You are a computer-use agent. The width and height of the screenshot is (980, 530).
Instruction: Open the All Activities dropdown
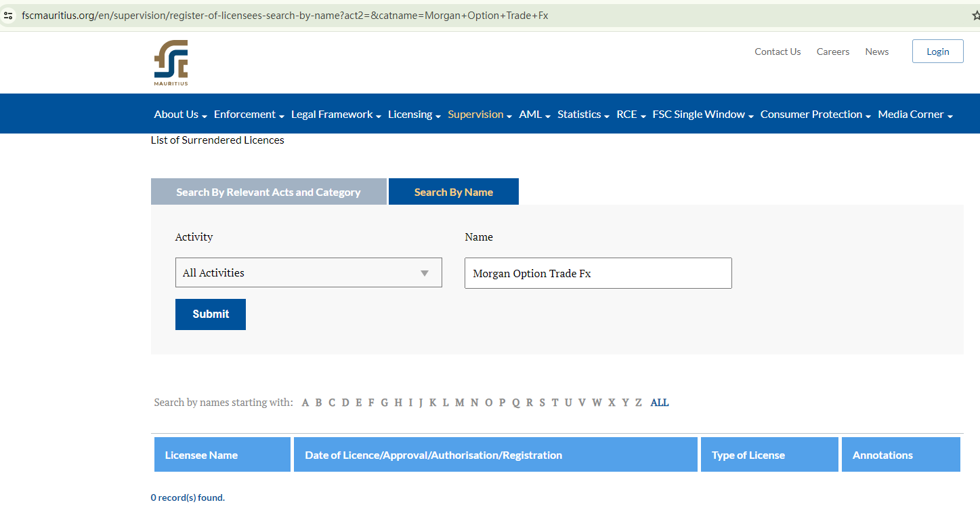coord(309,272)
